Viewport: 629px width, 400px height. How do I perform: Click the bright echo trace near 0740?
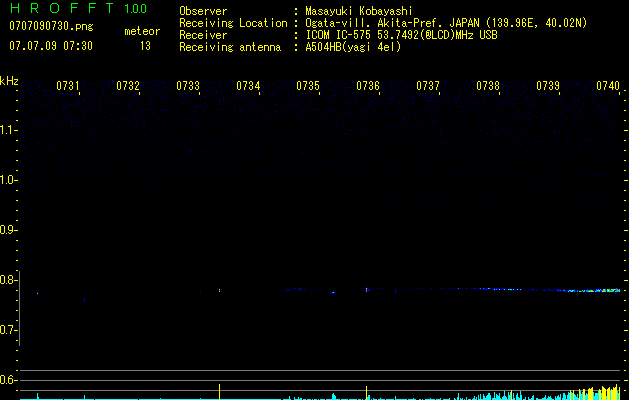[595, 290]
